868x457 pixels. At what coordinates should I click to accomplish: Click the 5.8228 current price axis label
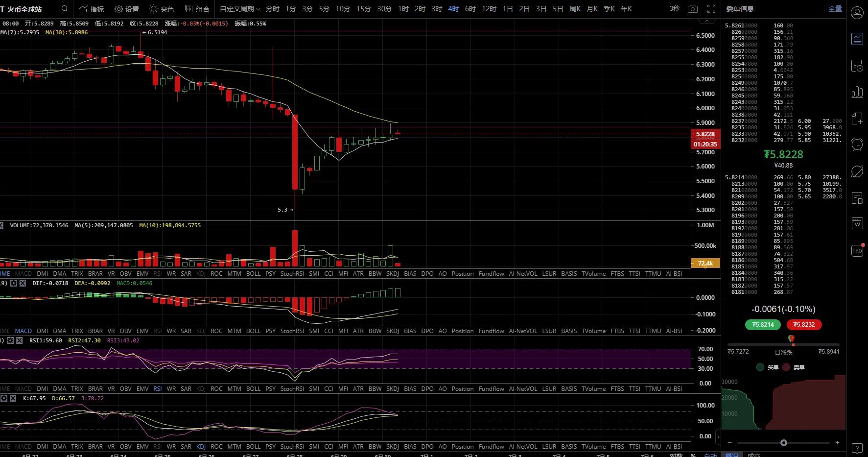tap(705, 134)
